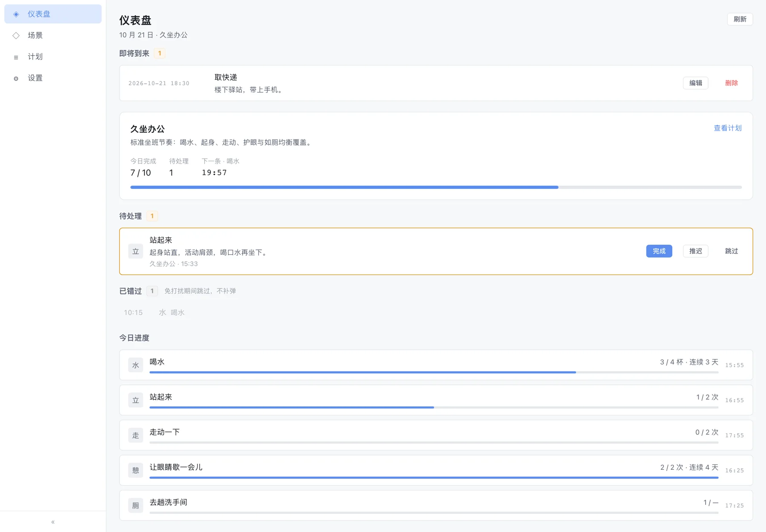
Task: Click the 喝水 progress bar
Action: (x=434, y=372)
